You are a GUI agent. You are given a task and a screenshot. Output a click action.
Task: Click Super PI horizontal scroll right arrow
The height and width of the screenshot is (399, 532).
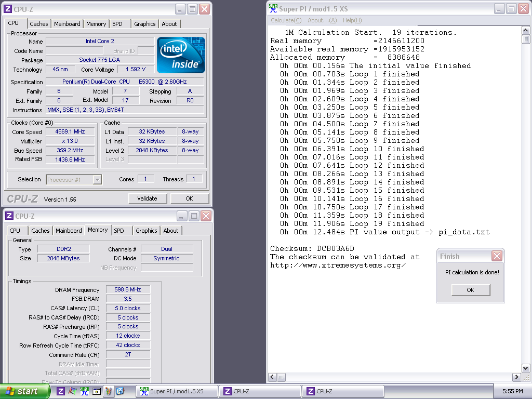click(x=516, y=377)
